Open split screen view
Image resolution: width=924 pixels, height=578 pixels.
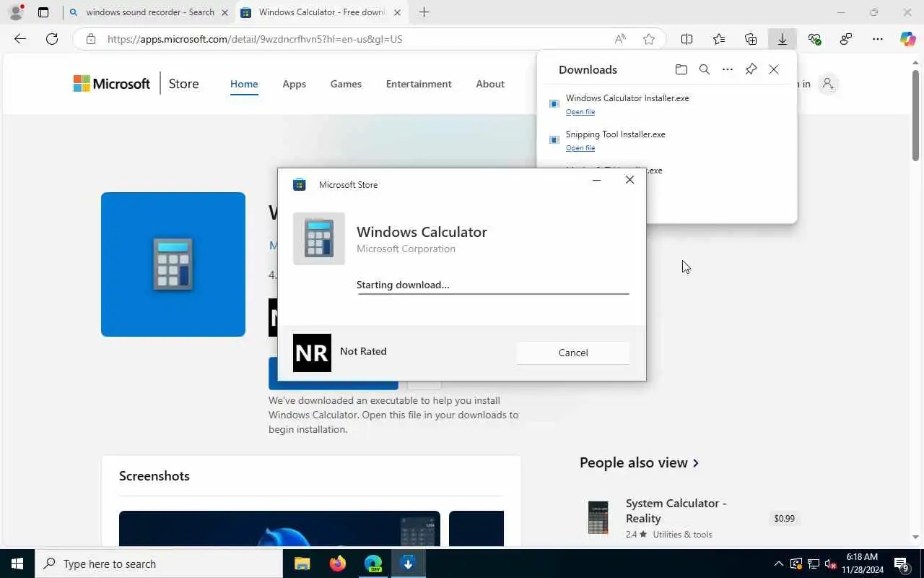coord(687,39)
